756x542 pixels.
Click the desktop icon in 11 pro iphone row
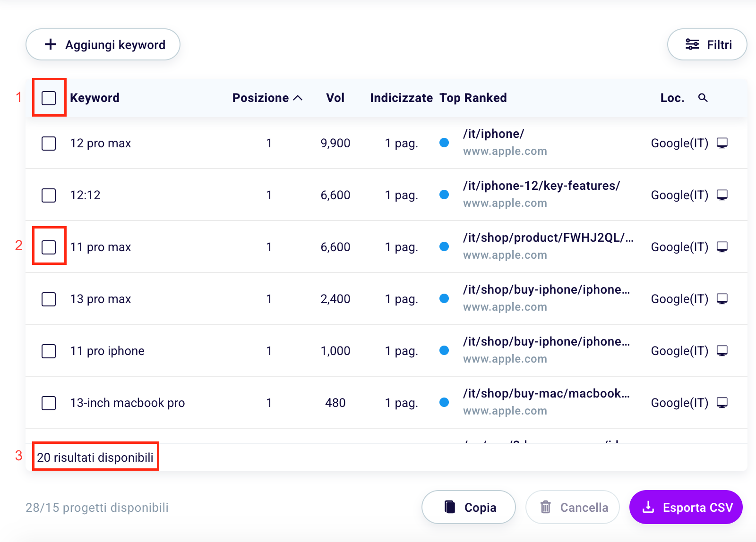pos(722,351)
